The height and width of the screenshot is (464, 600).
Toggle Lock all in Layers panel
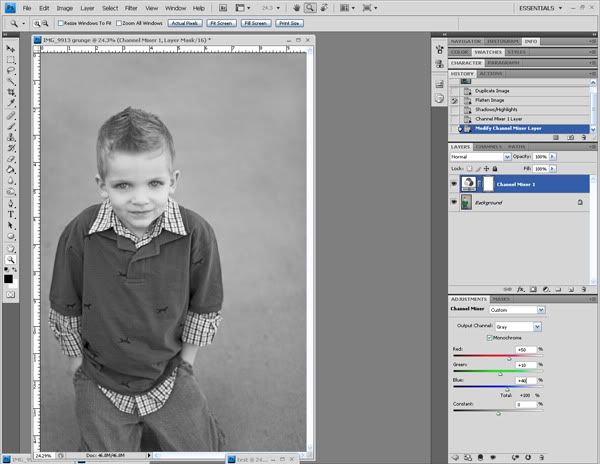pos(495,169)
